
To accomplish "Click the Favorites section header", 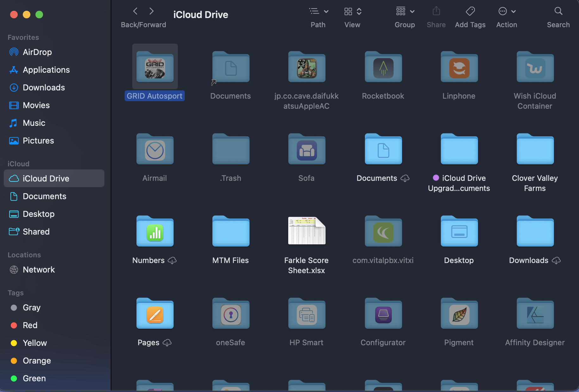I will click(x=23, y=37).
